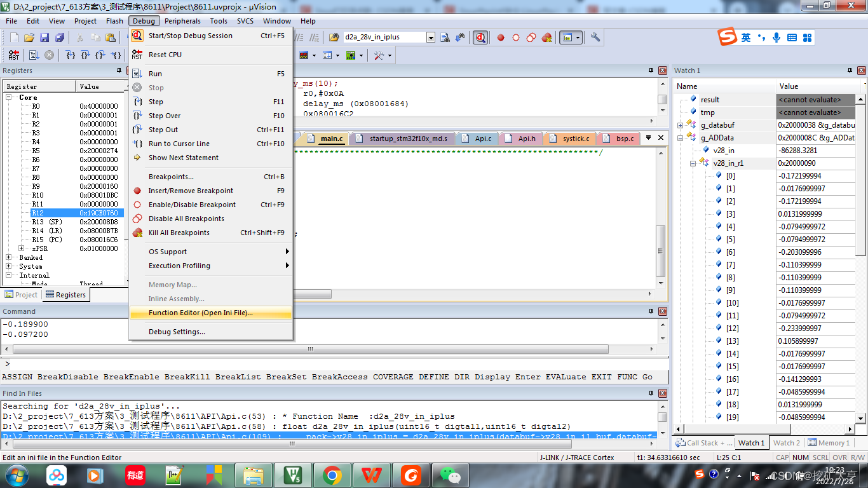Expand the xPSR register node

[x=22, y=248]
